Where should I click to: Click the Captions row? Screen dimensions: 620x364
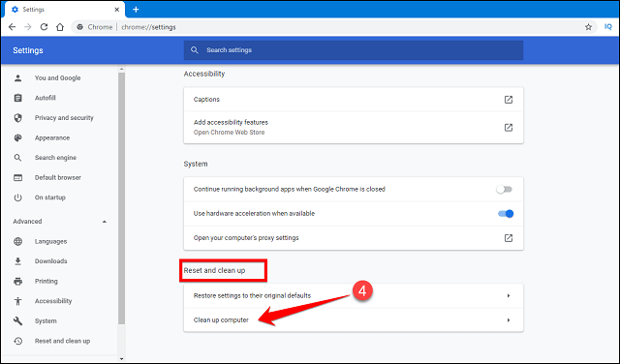click(354, 100)
